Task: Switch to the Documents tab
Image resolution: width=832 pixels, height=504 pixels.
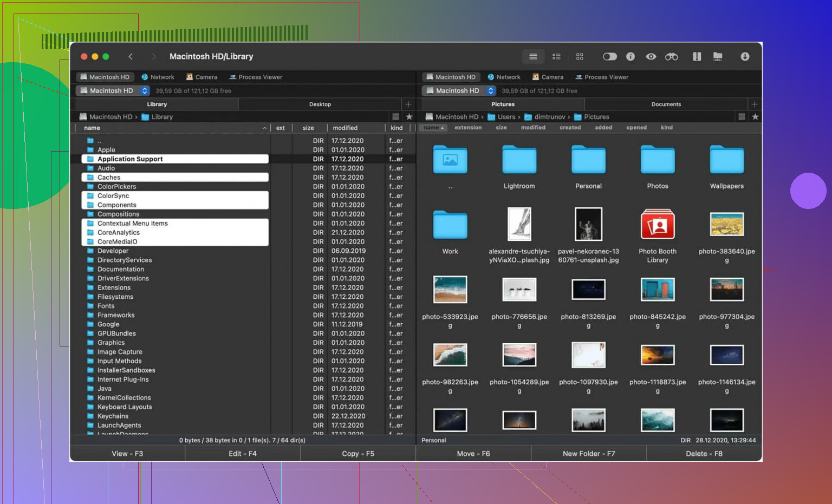Action: 666,104
